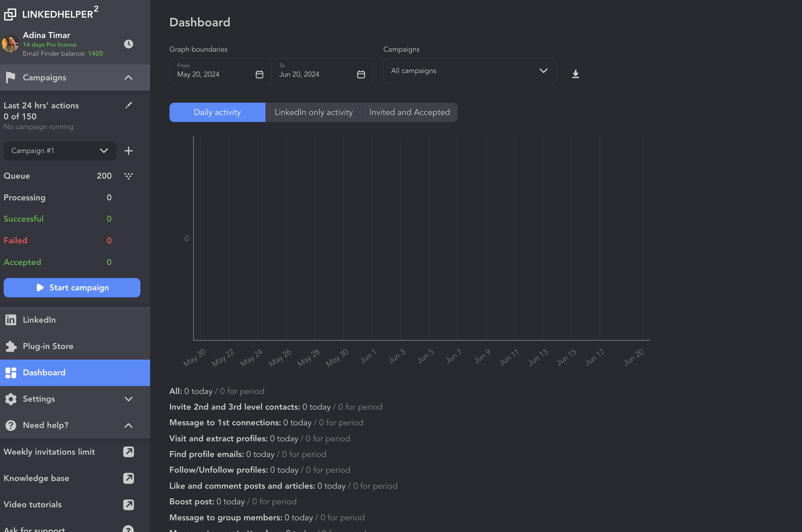This screenshot has width=802, height=532.
Task: Click external link icon for Video tutorials
Action: (128, 505)
